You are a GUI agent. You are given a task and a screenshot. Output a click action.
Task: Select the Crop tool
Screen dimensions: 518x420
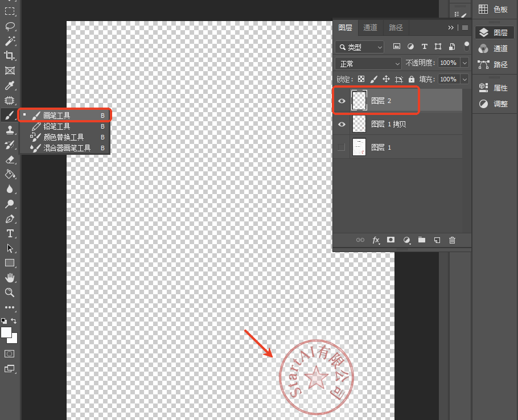click(x=10, y=55)
